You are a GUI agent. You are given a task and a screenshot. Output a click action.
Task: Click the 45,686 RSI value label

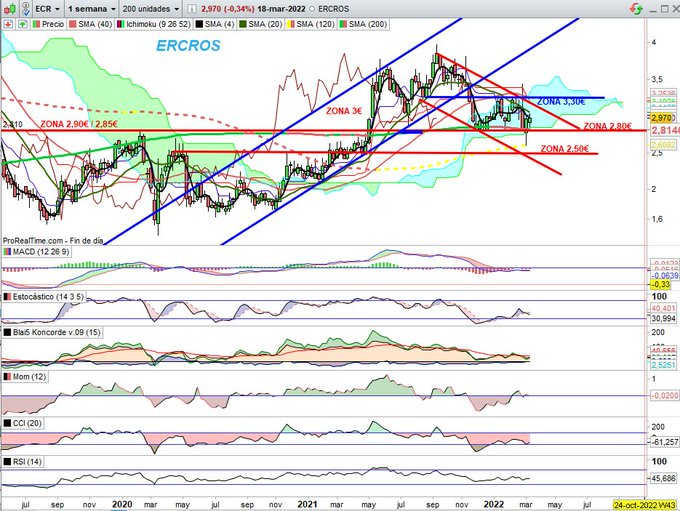pos(664,478)
